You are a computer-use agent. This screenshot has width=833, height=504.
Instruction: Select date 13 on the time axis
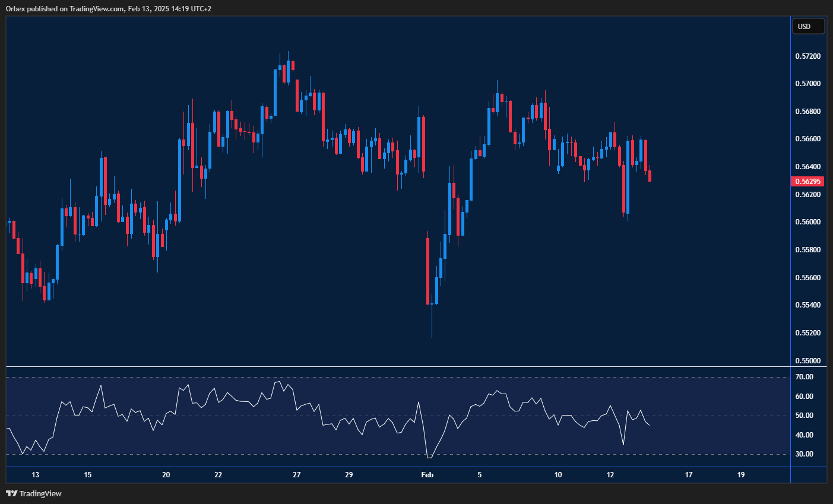click(x=36, y=475)
